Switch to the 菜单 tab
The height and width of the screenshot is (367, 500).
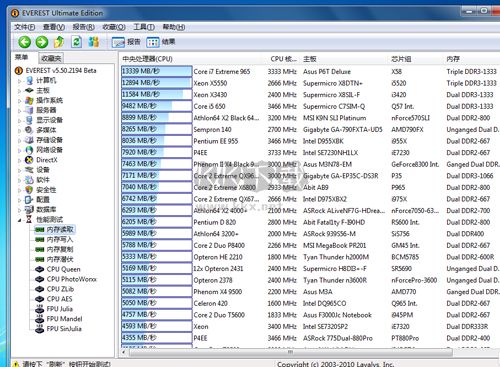click(22, 58)
